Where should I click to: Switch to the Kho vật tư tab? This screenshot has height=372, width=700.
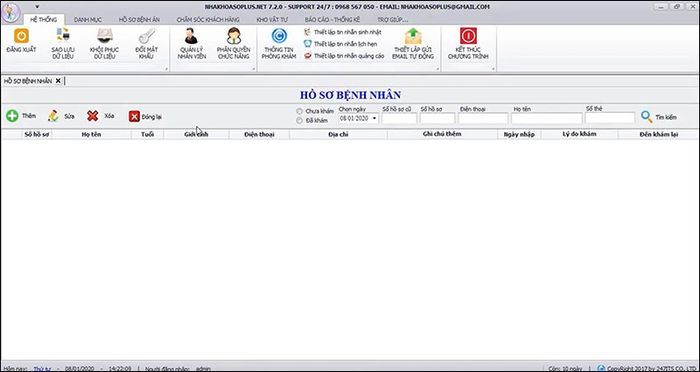point(272,20)
